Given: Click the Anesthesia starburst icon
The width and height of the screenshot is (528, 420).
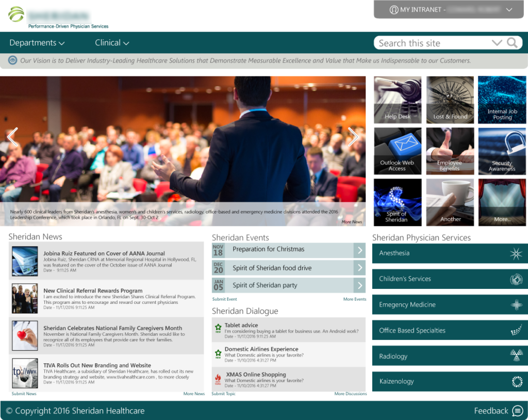Looking at the screenshot, I should point(516,253).
